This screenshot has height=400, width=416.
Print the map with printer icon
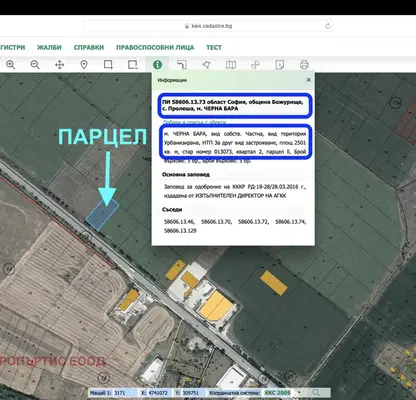304,64
